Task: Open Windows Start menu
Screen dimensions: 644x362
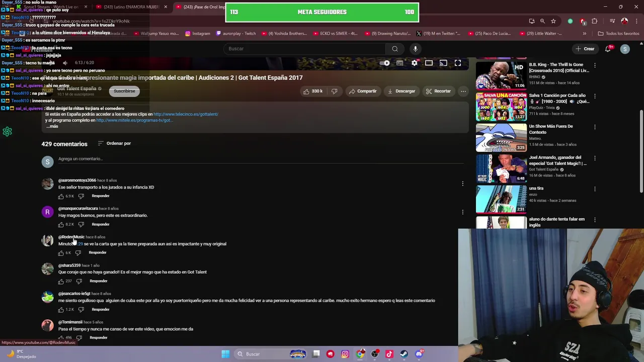Action: (x=225, y=354)
